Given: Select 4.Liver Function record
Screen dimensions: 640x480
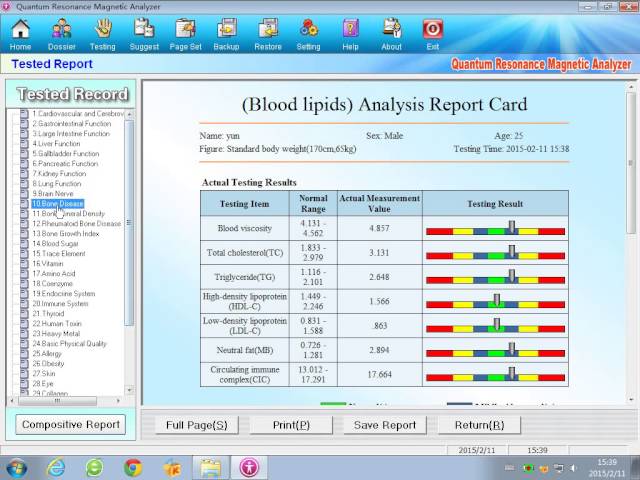Looking at the screenshot, I should click(x=56, y=144).
